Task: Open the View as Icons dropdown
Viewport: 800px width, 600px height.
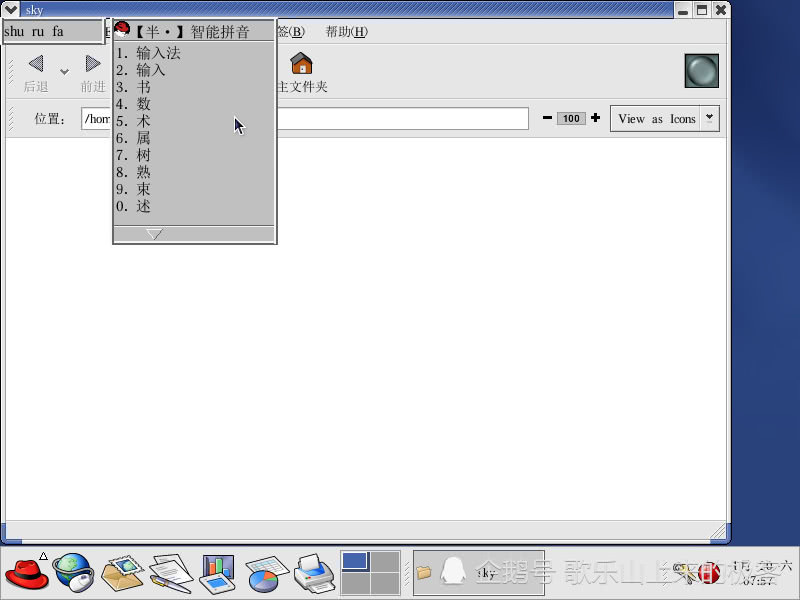Action: pos(665,118)
